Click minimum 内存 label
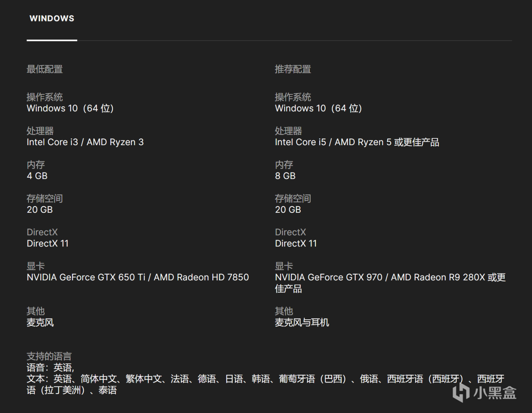Screen dimensions: 532x413 point(36,164)
